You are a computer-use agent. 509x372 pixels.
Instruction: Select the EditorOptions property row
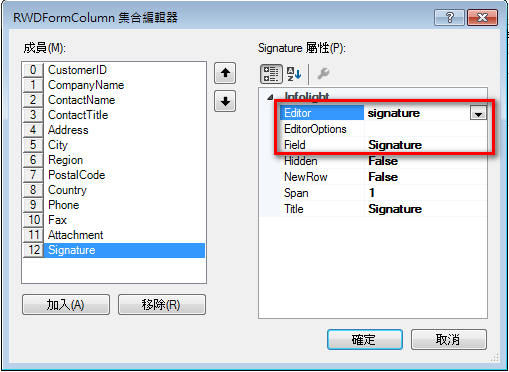pyautogui.click(x=383, y=129)
